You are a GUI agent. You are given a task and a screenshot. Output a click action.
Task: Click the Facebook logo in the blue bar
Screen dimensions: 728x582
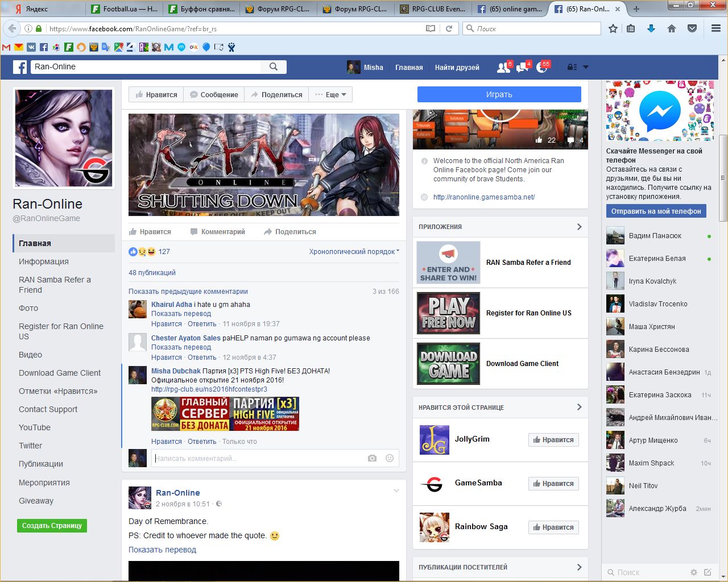pos(20,67)
